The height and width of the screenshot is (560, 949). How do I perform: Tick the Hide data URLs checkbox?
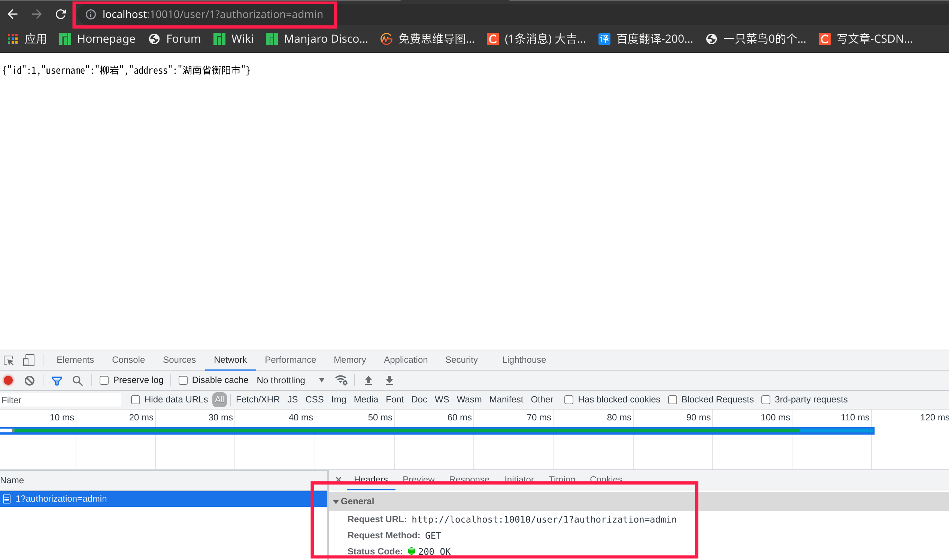point(136,400)
